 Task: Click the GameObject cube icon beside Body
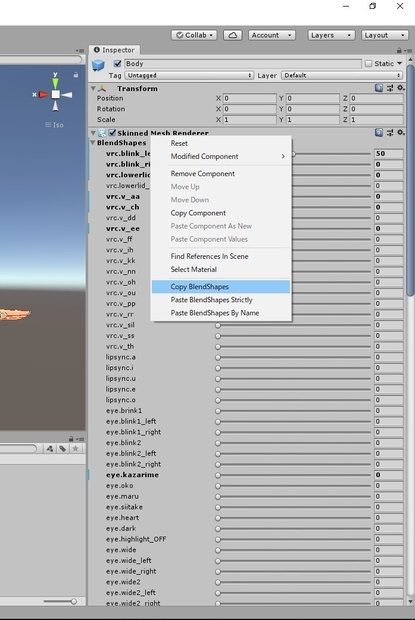click(x=98, y=65)
